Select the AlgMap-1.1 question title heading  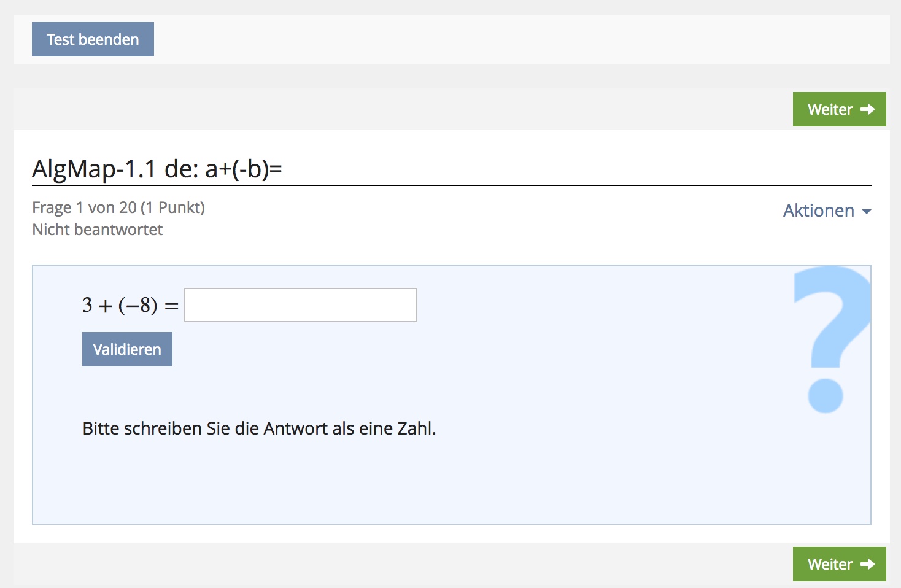pyautogui.click(x=157, y=169)
